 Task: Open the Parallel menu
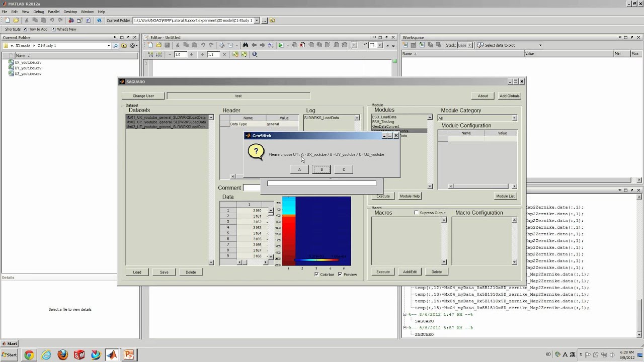point(54,12)
